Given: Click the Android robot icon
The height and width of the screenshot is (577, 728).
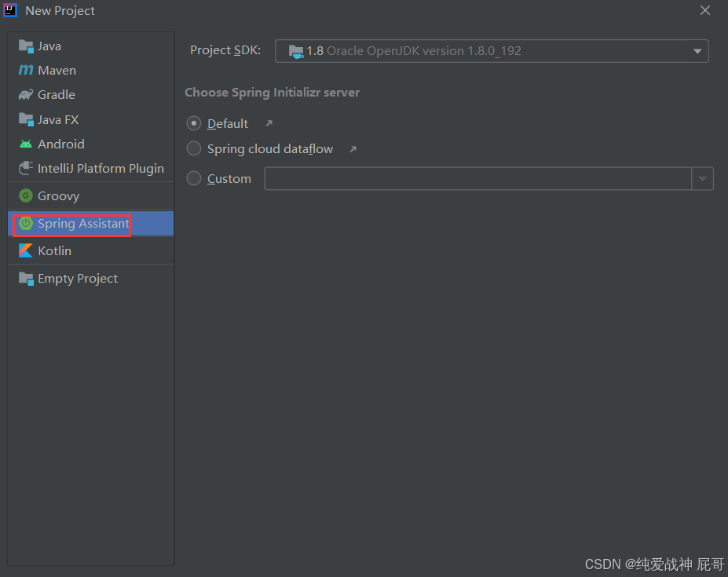Looking at the screenshot, I should (26, 144).
